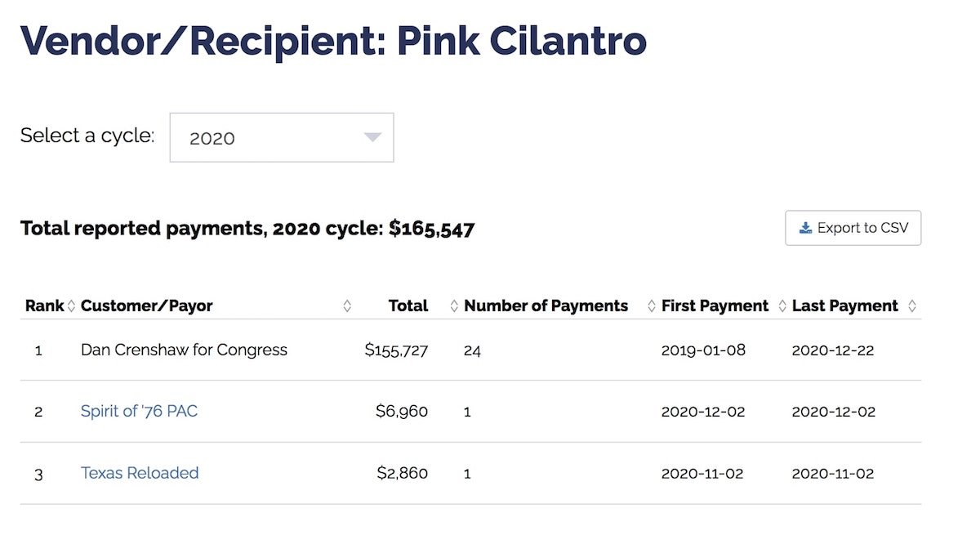Open the cycle dropdown showing 2020

click(282, 137)
